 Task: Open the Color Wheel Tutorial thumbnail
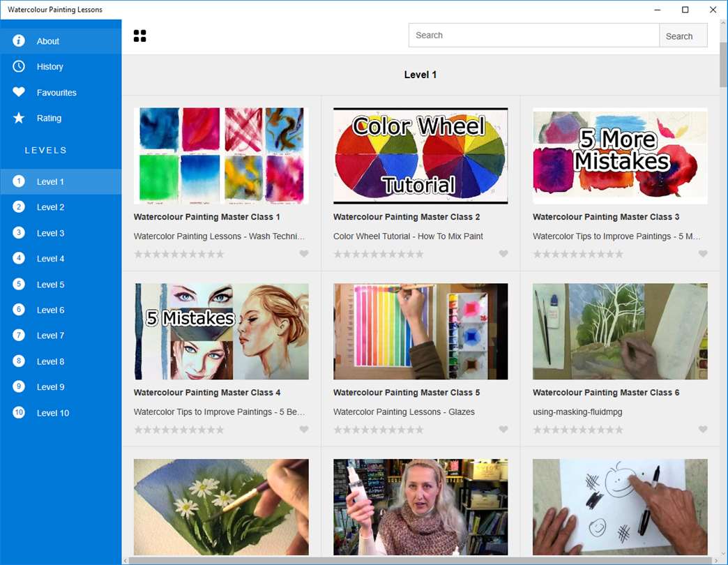coord(420,156)
